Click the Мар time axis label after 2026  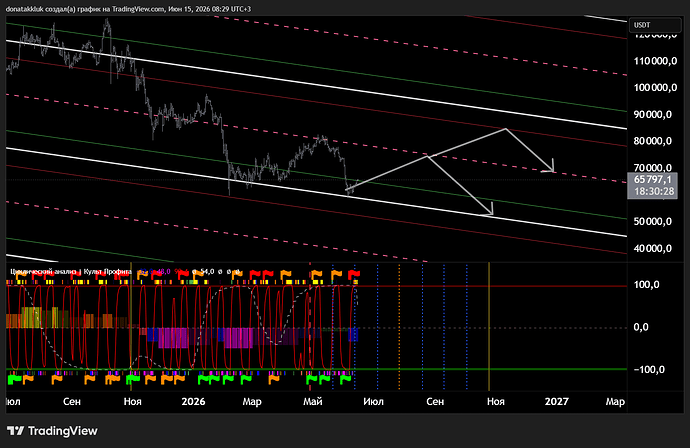(252, 401)
